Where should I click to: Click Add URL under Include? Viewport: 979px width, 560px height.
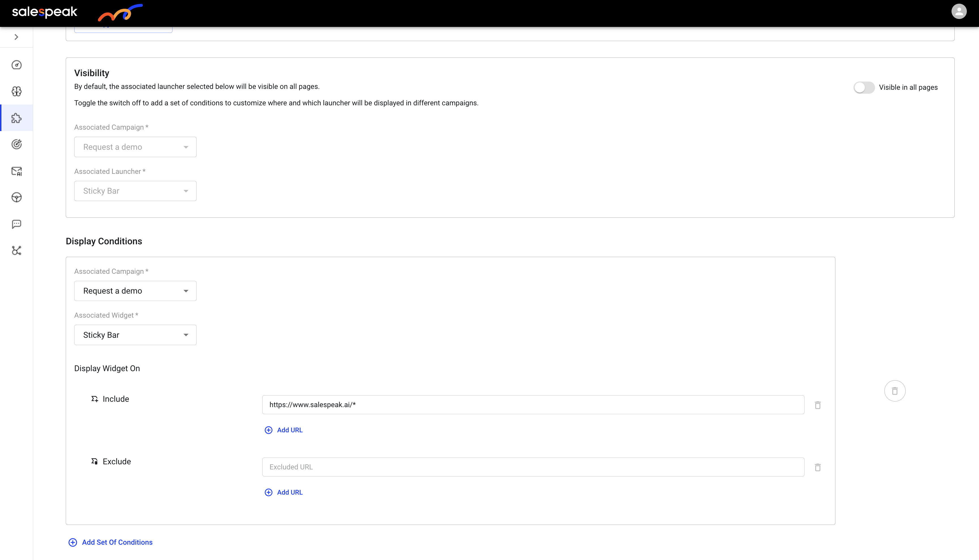click(284, 430)
